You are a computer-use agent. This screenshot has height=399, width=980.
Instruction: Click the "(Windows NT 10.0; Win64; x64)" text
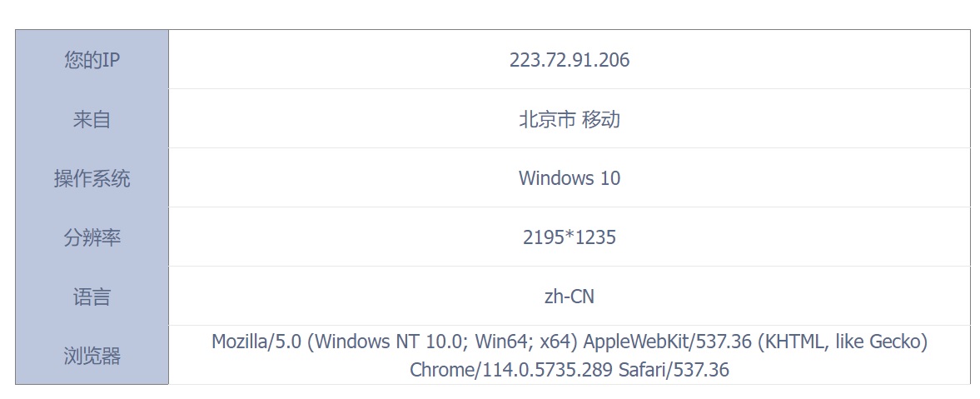pyautogui.click(x=443, y=342)
